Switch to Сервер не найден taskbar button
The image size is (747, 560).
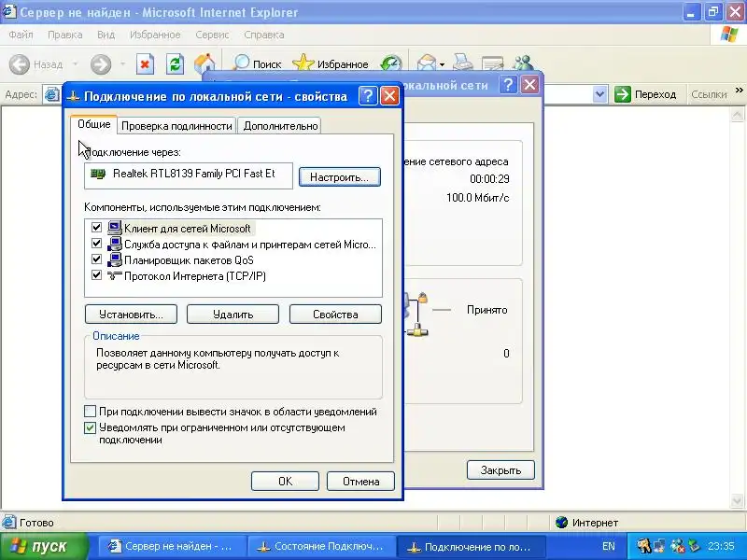[x=173, y=546]
